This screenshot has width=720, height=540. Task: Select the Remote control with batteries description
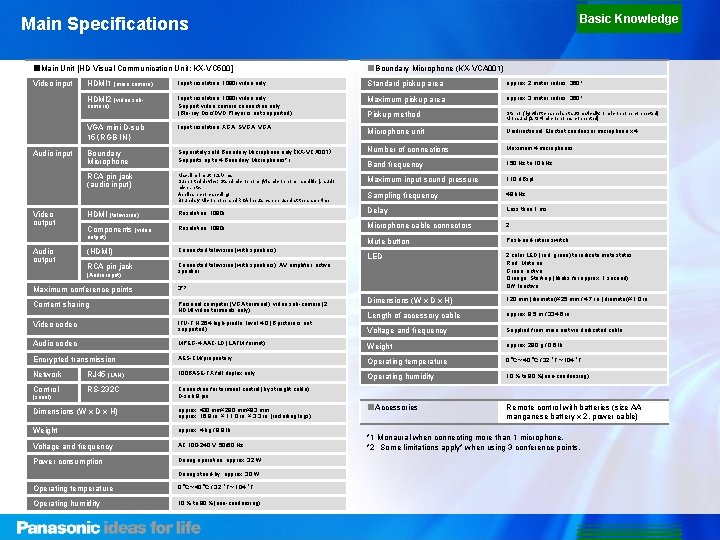pyautogui.click(x=574, y=412)
